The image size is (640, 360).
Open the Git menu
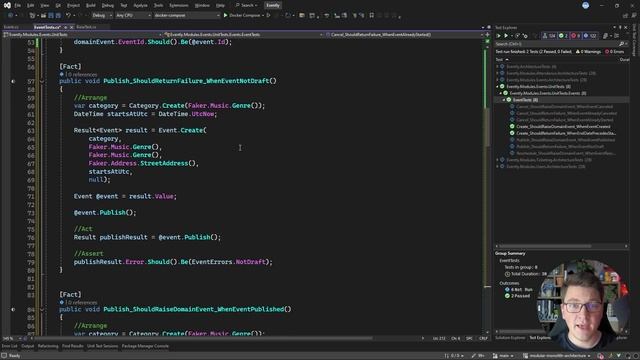(58, 6)
